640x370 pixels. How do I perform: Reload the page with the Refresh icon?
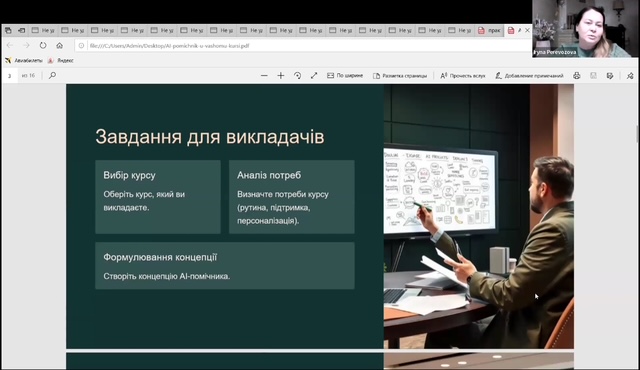pyautogui.click(x=43, y=45)
